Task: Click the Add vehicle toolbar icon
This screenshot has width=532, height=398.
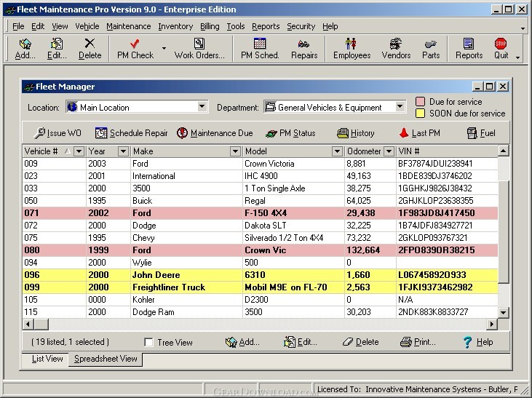Action: (x=25, y=49)
